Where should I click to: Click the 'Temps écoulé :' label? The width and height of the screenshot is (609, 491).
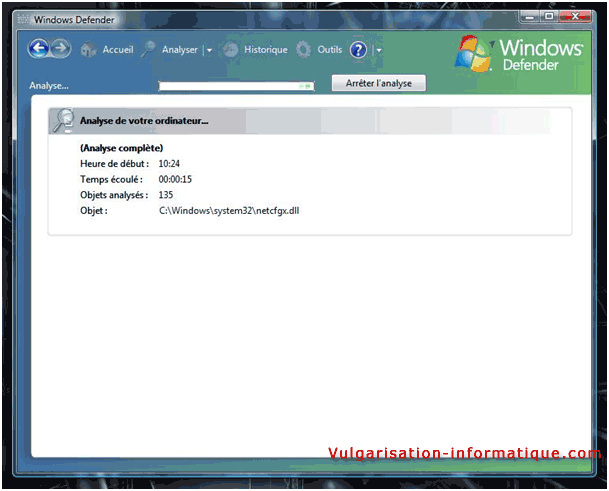click(111, 179)
